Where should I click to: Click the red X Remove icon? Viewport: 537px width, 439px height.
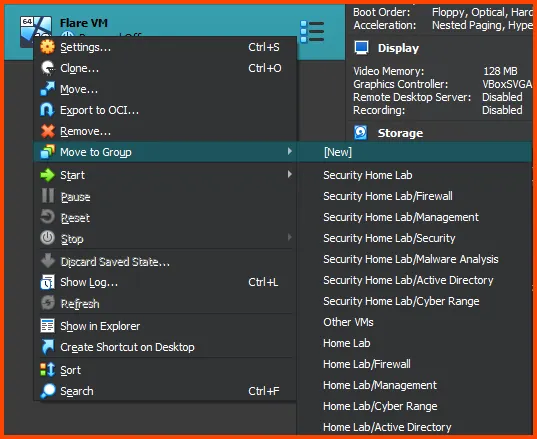pos(47,131)
